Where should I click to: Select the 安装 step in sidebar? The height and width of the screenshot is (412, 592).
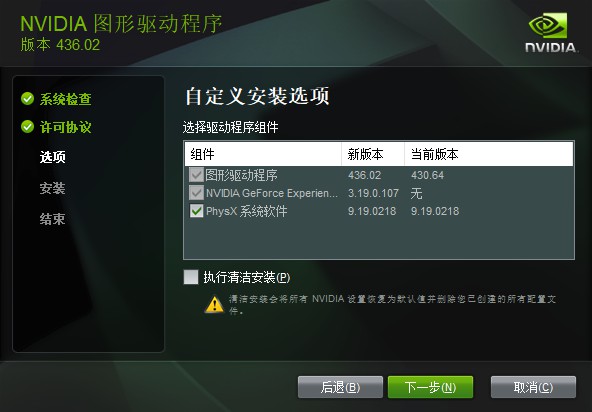click(x=53, y=188)
